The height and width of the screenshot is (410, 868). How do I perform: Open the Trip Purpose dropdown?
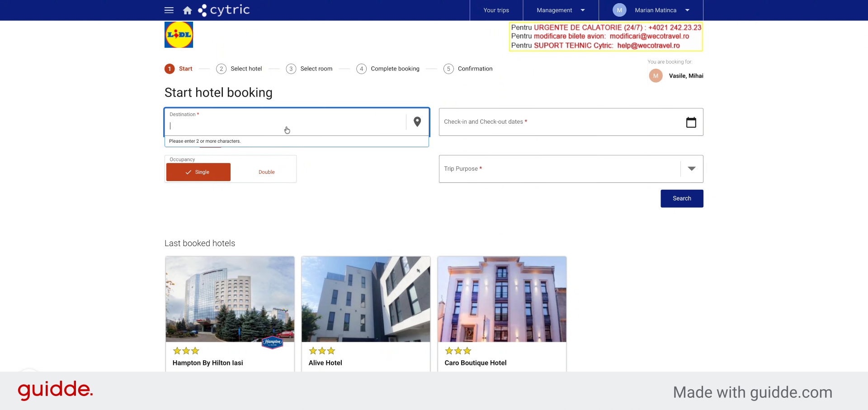[571, 169]
